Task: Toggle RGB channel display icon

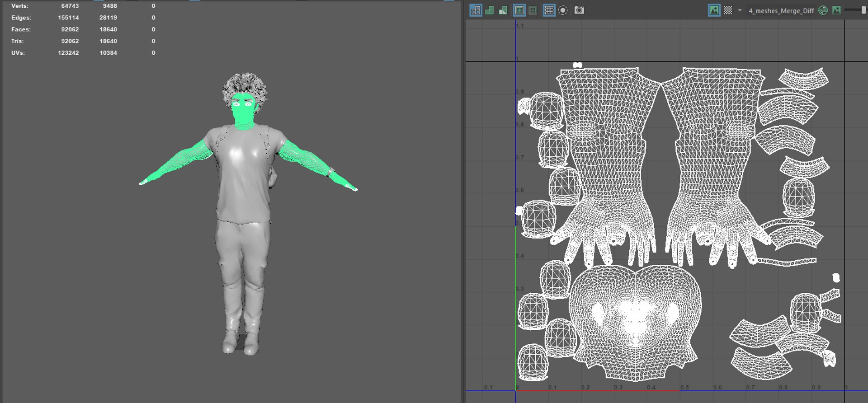Action: [823, 10]
